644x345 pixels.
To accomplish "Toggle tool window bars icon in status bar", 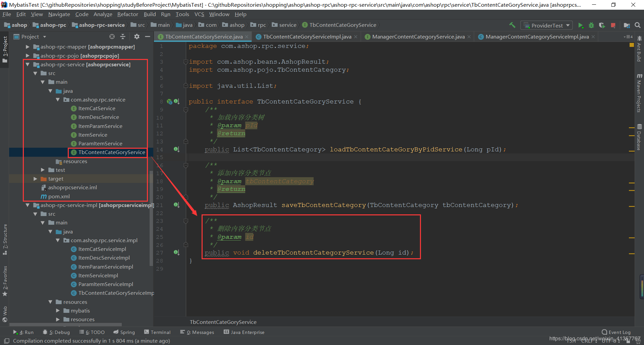I will 6,341.
